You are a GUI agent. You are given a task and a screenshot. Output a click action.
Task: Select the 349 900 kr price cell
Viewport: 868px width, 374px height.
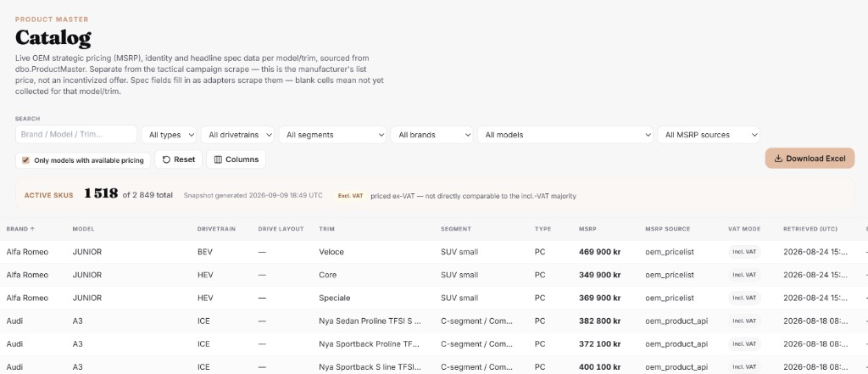(x=599, y=275)
